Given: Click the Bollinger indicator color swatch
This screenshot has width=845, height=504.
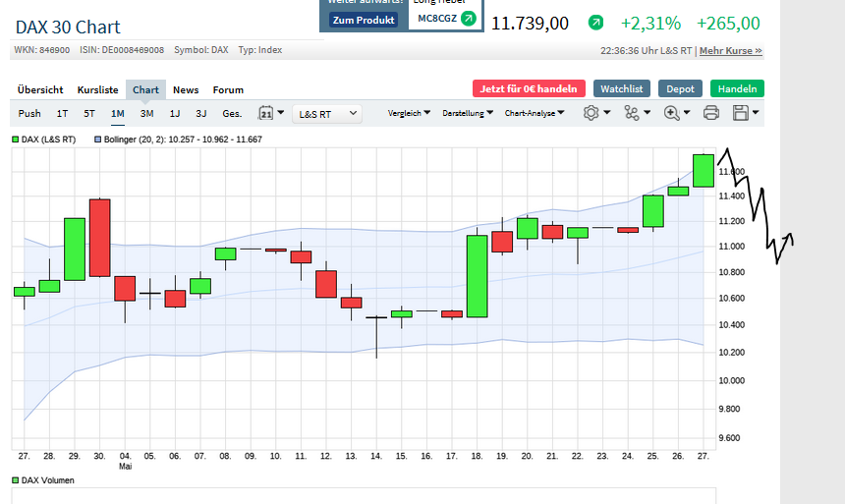Looking at the screenshot, I should [97, 140].
